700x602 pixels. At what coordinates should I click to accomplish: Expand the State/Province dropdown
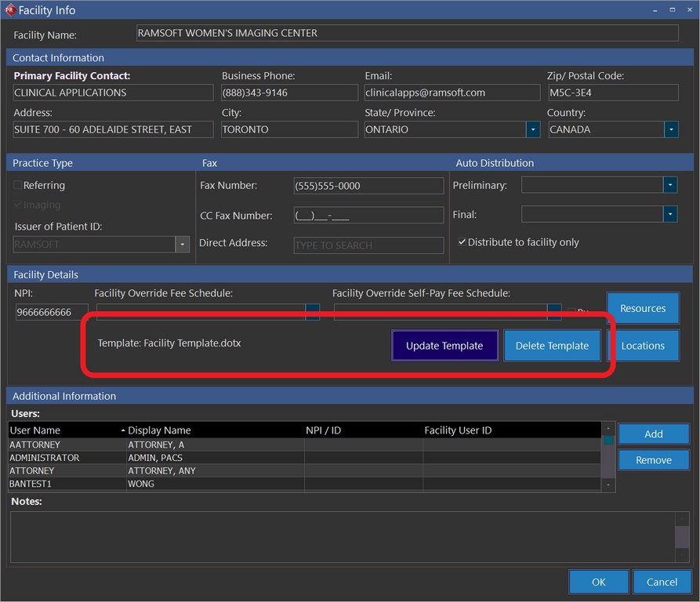pyautogui.click(x=533, y=129)
